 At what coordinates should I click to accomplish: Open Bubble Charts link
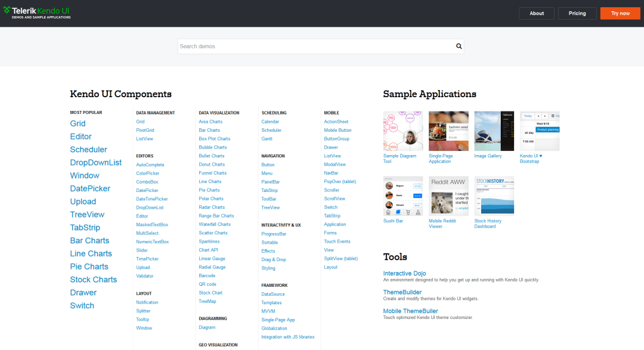pyautogui.click(x=212, y=147)
